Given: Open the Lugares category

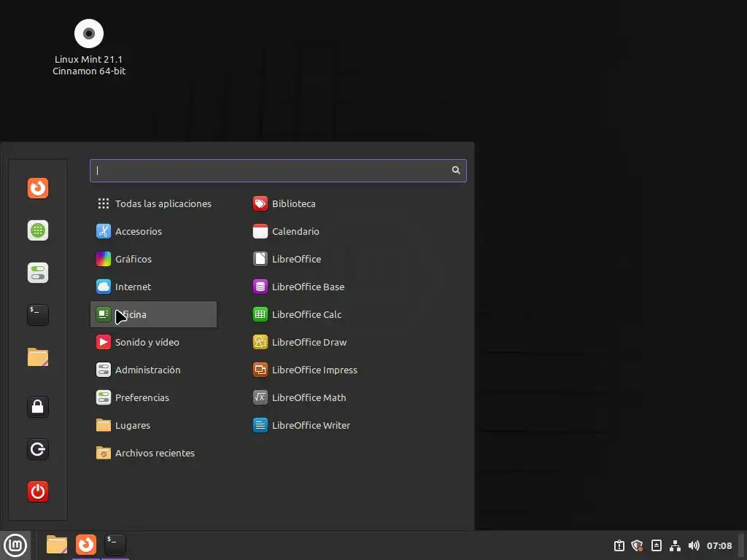Looking at the screenshot, I should click(x=153, y=425).
